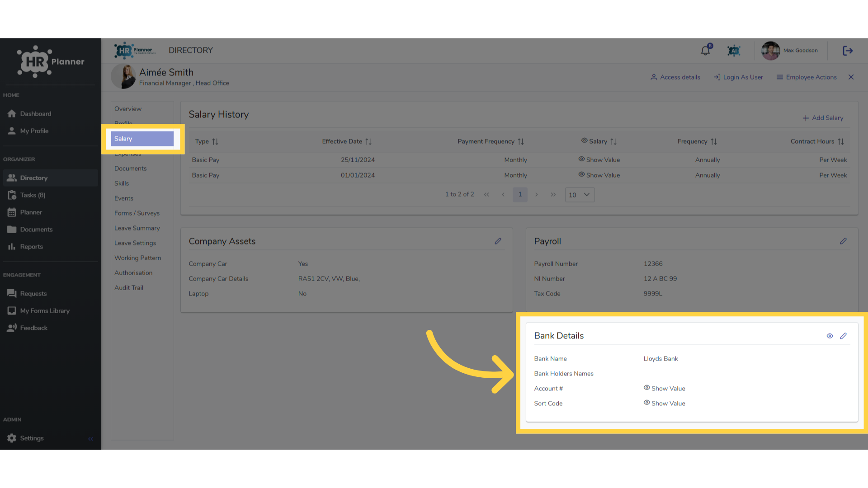Open Max Goodson user avatar

(770, 51)
